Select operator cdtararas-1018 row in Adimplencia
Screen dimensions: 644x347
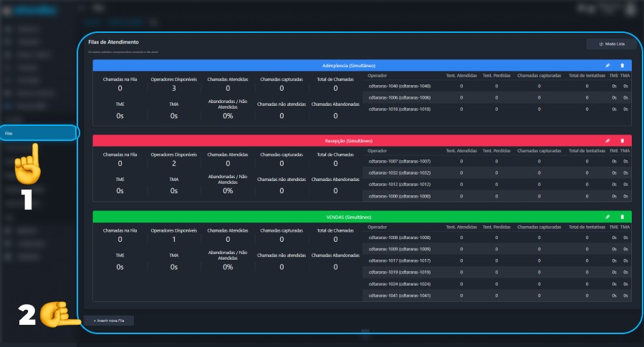(497, 109)
